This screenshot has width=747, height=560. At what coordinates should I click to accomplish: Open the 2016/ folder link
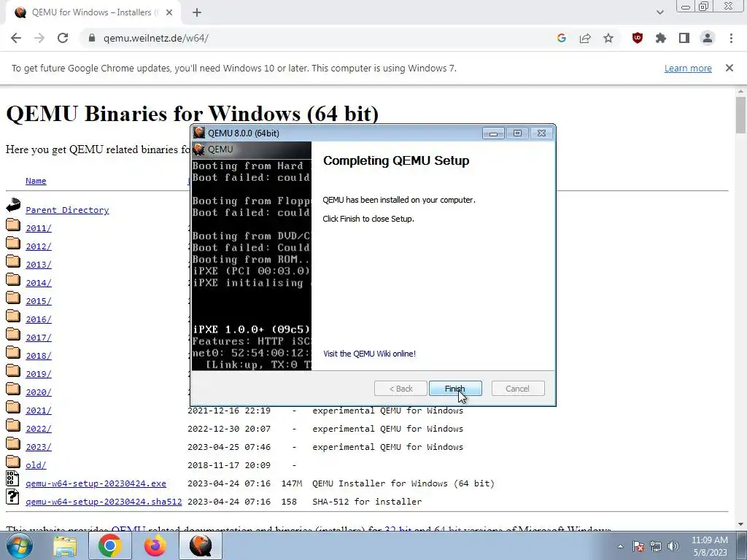click(x=39, y=319)
